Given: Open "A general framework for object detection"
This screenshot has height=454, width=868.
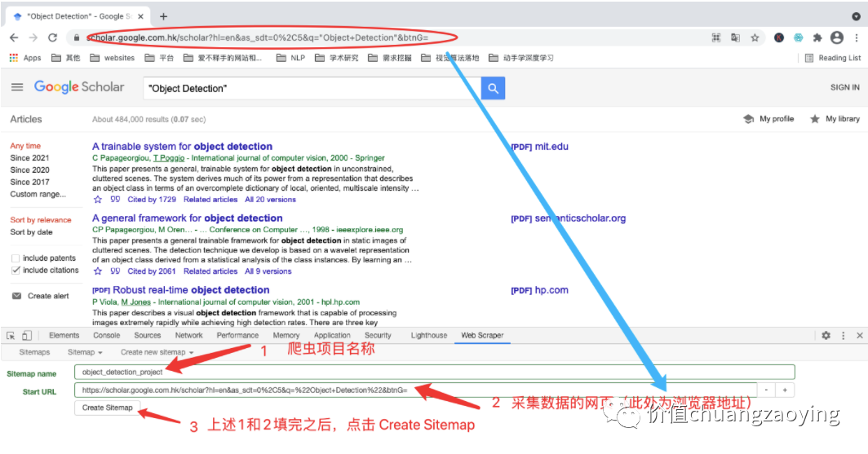Looking at the screenshot, I should click(187, 218).
